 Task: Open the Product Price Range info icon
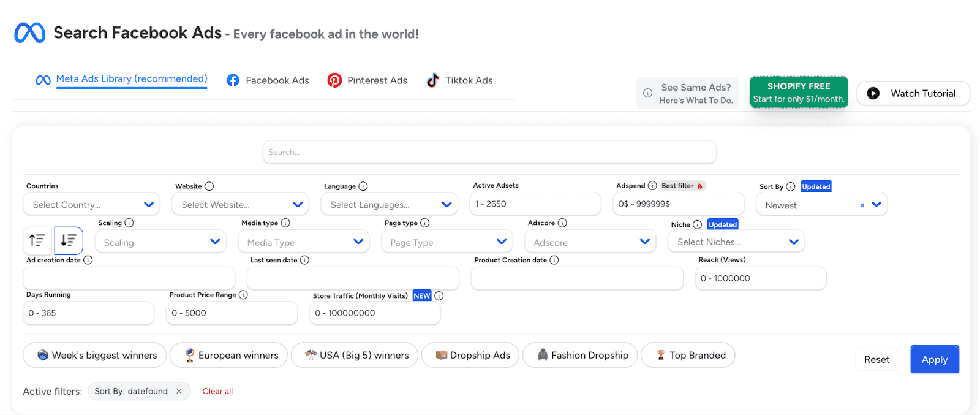[x=243, y=295]
